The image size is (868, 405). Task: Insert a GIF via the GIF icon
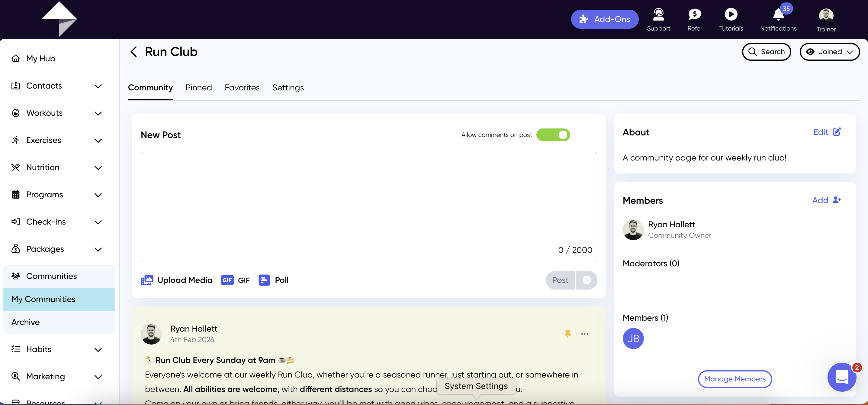(227, 280)
